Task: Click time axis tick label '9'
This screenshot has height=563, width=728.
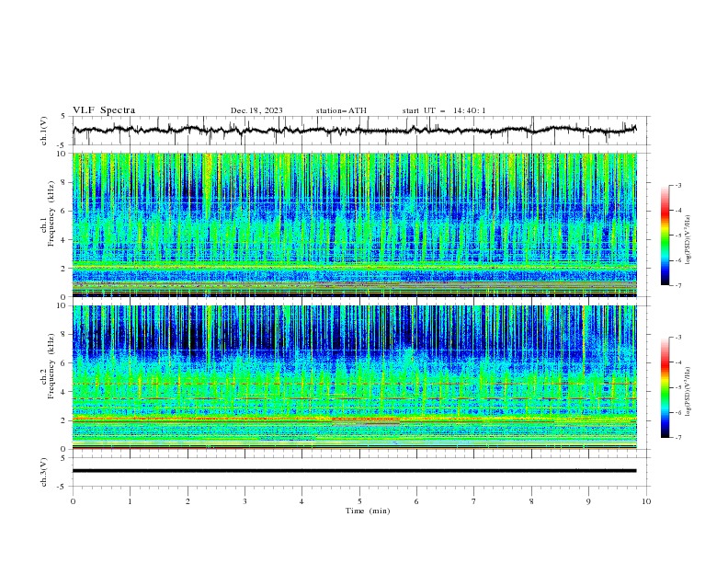Action: pos(588,501)
